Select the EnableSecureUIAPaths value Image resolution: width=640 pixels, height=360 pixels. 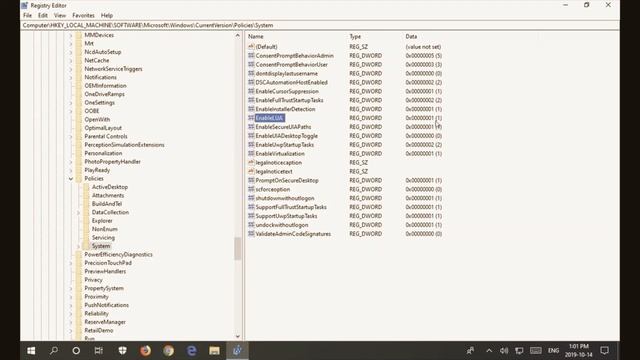click(x=283, y=127)
